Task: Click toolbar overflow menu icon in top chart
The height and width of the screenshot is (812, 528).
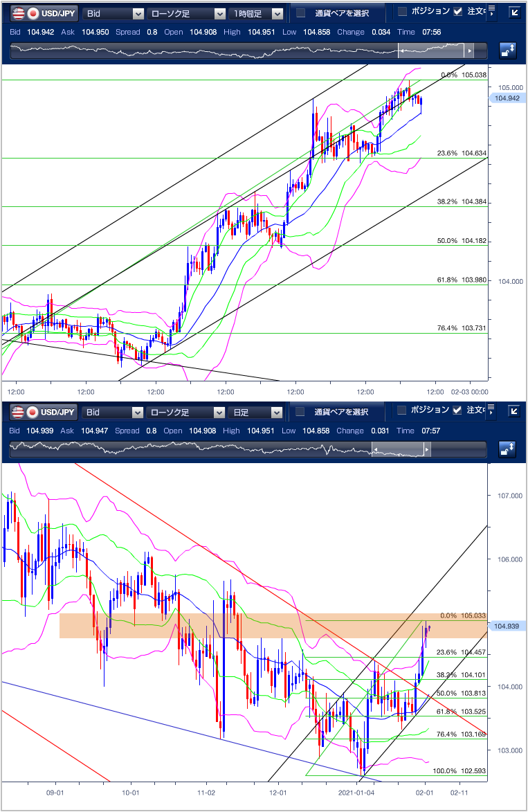Action: click(x=491, y=12)
